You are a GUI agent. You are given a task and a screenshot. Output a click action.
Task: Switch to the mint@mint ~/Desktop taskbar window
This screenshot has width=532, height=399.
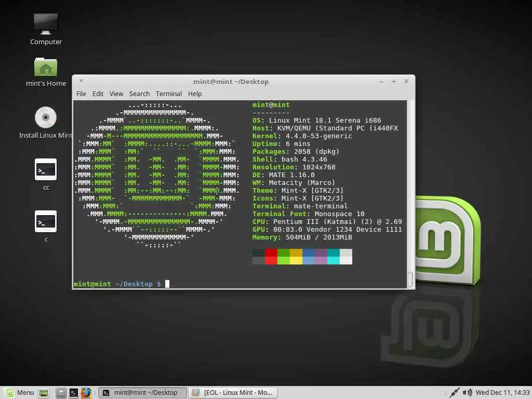tap(142, 393)
